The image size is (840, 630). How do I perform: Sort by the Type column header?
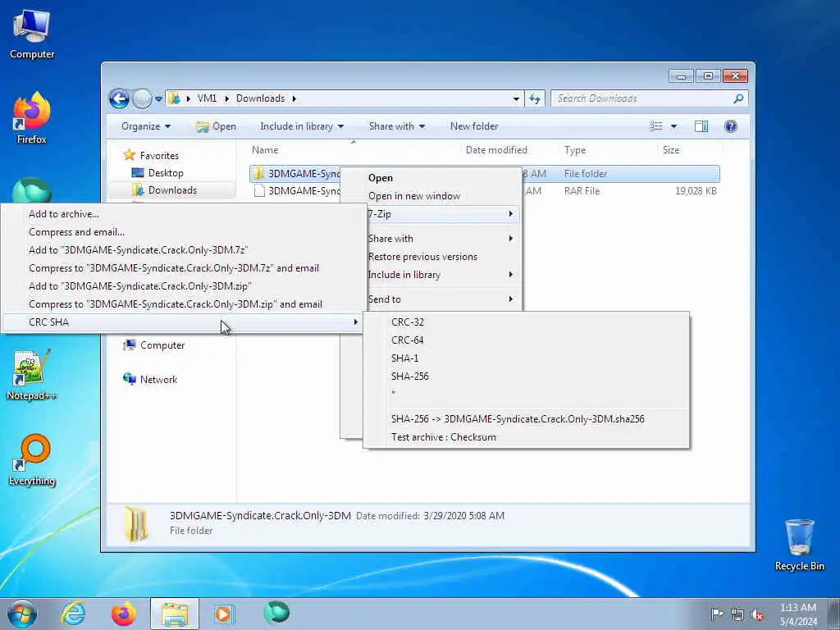(575, 151)
